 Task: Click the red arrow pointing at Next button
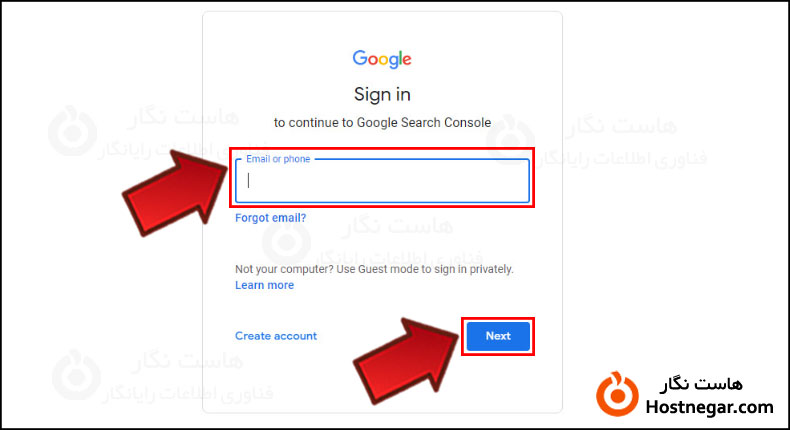tap(406, 361)
